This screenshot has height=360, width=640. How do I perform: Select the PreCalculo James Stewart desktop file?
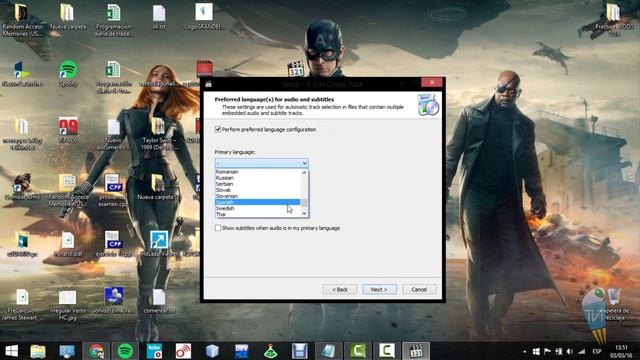(22, 305)
